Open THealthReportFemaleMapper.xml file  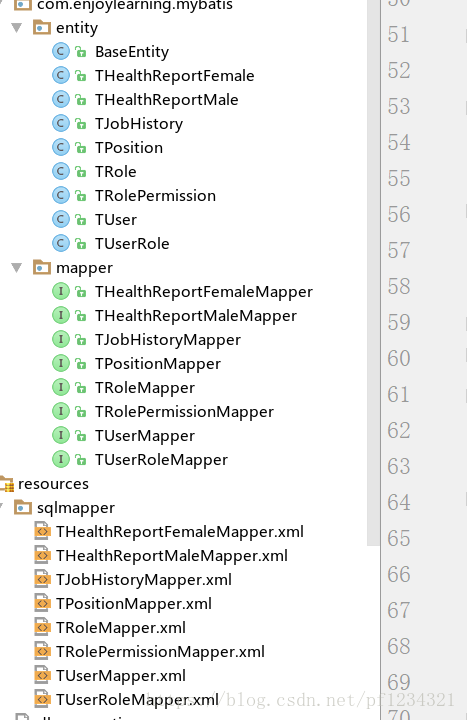[x=180, y=532]
